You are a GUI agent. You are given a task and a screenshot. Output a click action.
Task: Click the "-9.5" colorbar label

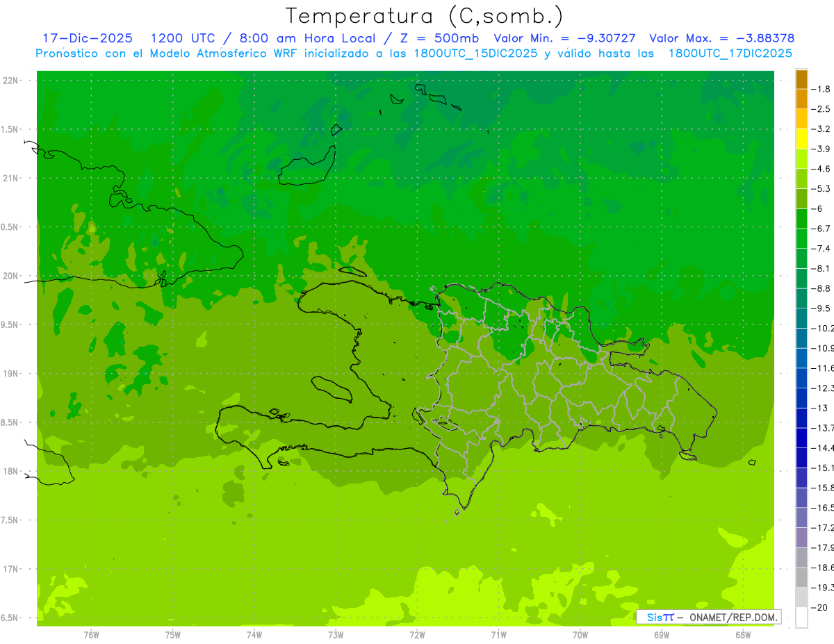point(821,308)
